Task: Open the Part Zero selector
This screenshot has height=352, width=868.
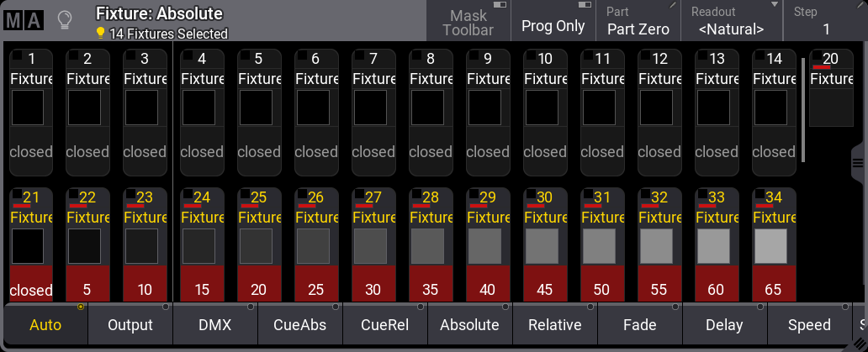Action: click(638, 20)
